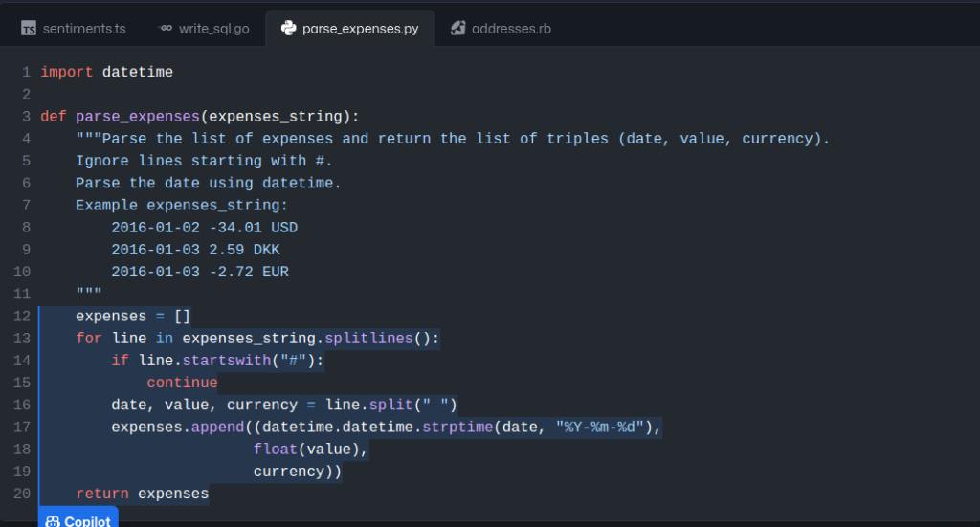The image size is (980, 527).
Task: Click 'float(value),' on line 18
Action: (311, 450)
